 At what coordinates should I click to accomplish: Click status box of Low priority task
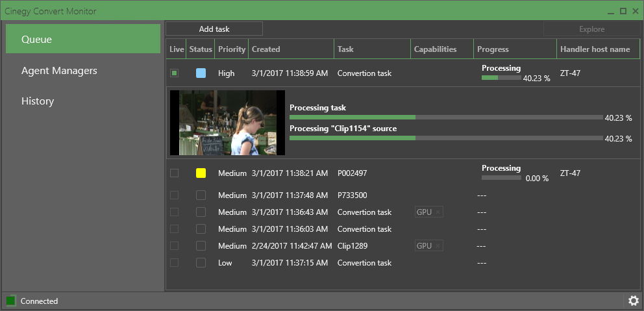(x=201, y=262)
